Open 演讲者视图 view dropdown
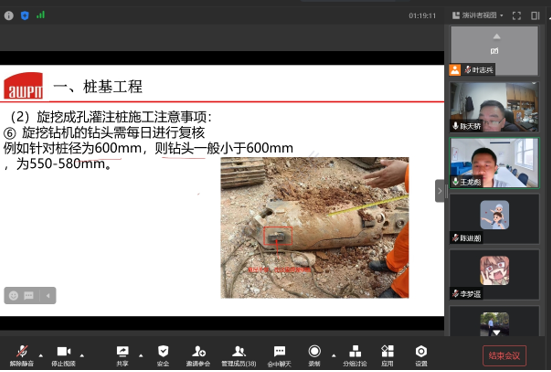Viewport: 551px width, 372px height. pos(478,15)
